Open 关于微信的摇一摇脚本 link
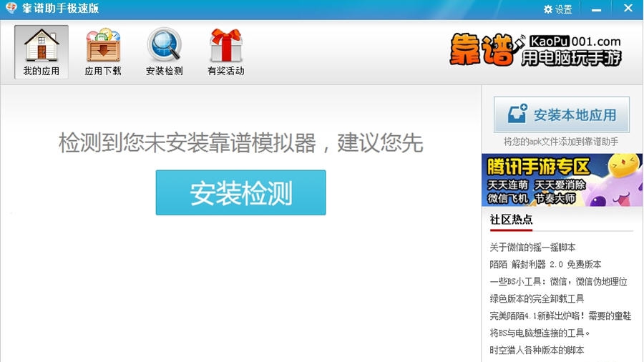 (532, 247)
